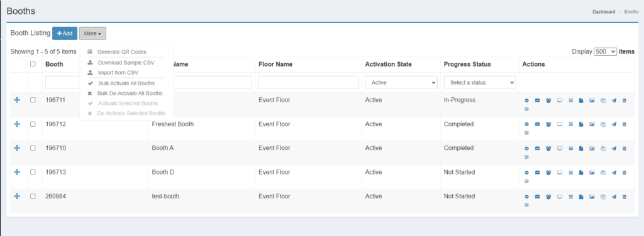Go to Dashboard breadcrumb link
The width and height of the screenshot is (644, 236).
[x=604, y=12]
